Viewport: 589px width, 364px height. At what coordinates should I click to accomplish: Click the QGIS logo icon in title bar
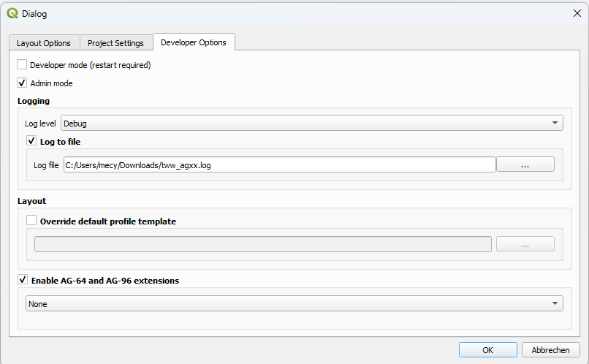click(x=12, y=13)
